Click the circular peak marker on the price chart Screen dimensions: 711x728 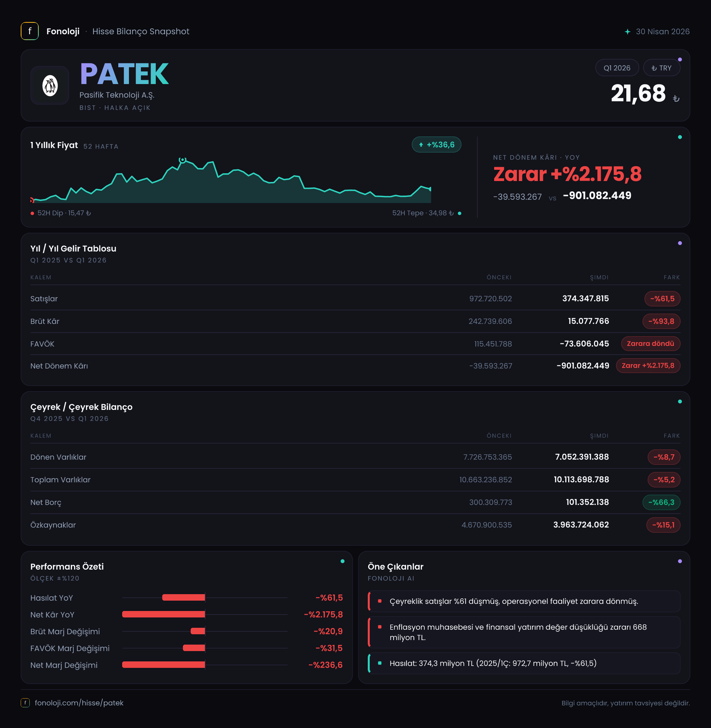[x=182, y=160]
